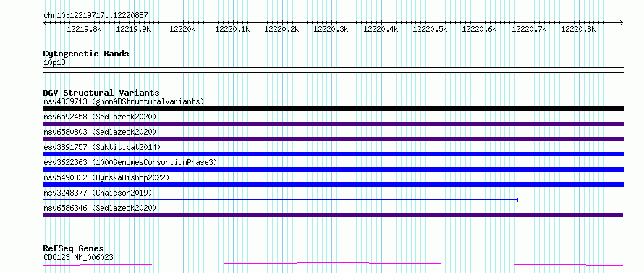Click the 12220.3k ruler position

tap(331, 29)
